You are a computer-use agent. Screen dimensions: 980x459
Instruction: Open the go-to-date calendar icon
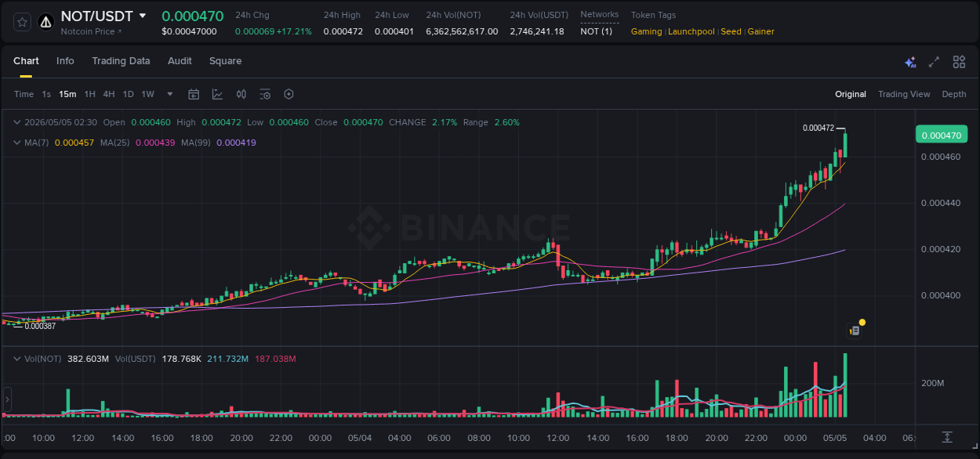pos(194,94)
